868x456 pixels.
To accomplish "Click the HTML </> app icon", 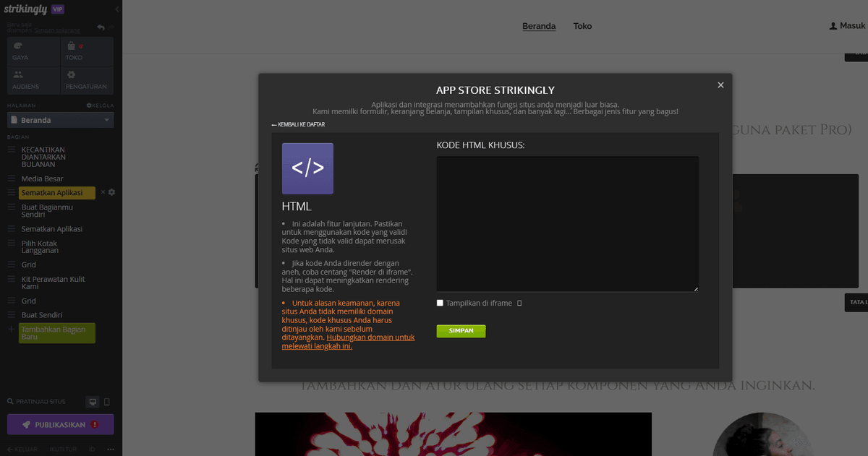I will pos(307,168).
